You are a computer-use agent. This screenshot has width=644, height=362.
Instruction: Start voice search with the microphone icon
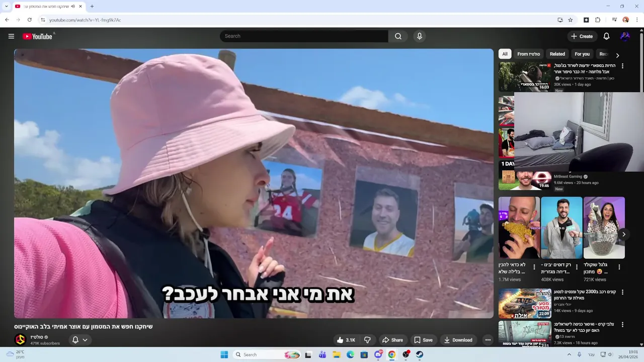(x=419, y=36)
